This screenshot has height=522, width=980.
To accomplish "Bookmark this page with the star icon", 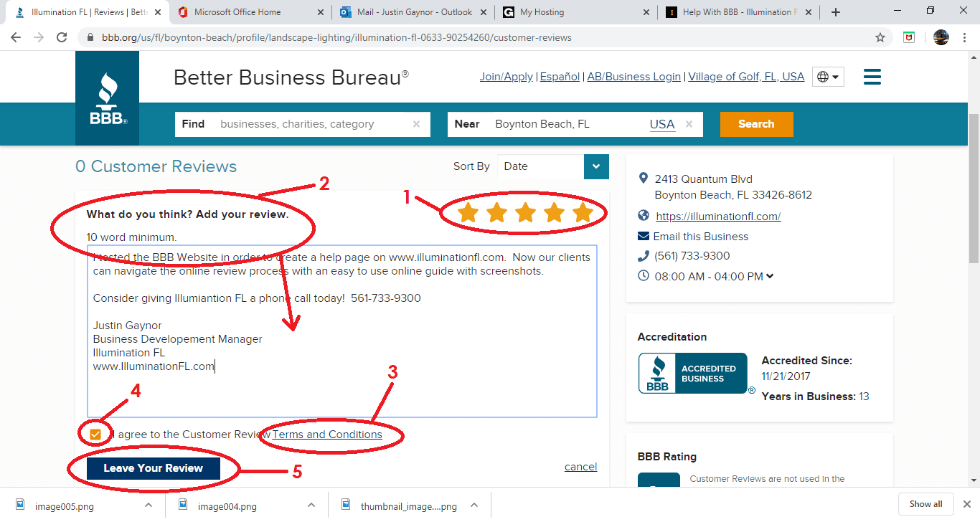I will [880, 37].
